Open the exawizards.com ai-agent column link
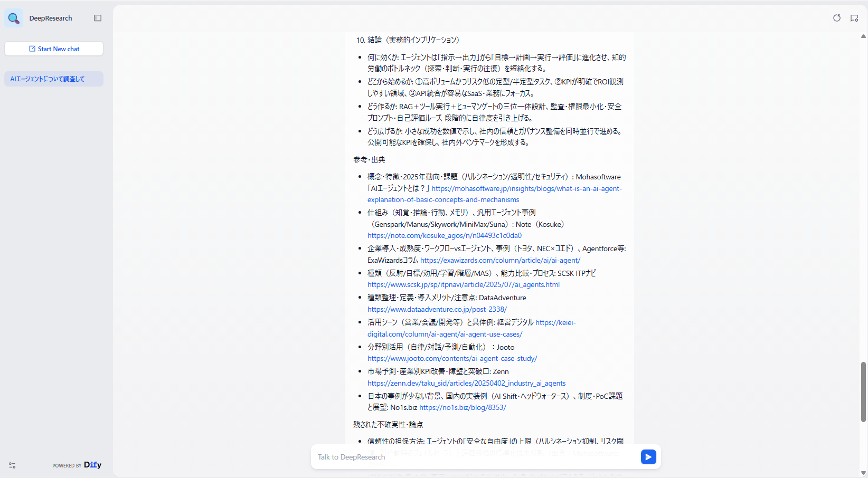868x478 pixels. pyautogui.click(x=499, y=260)
